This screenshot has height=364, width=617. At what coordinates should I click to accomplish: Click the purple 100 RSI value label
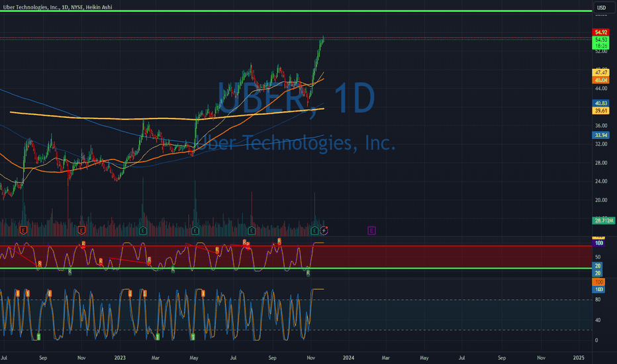point(598,243)
